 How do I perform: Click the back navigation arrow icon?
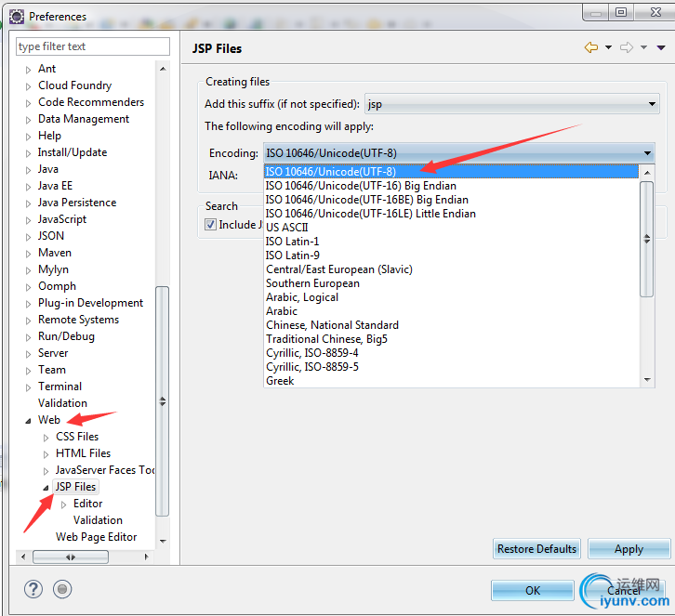[591, 47]
